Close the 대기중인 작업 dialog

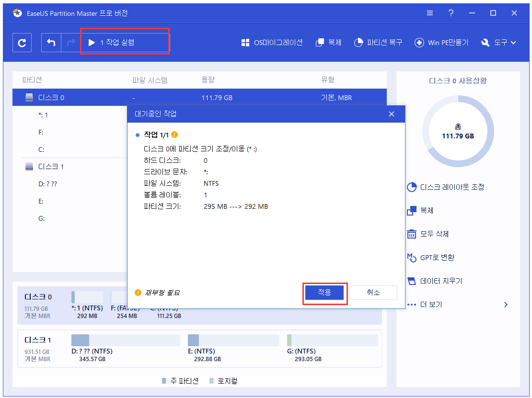coord(392,114)
